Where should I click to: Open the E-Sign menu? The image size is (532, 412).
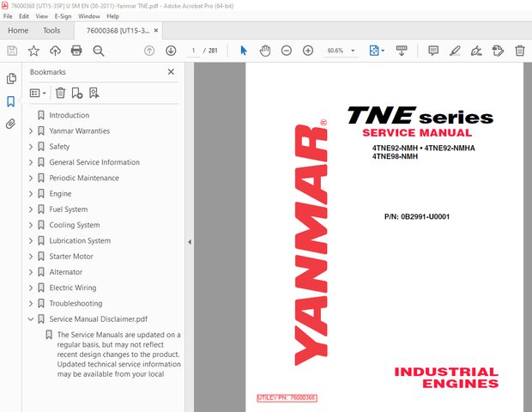click(x=63, y=16)
